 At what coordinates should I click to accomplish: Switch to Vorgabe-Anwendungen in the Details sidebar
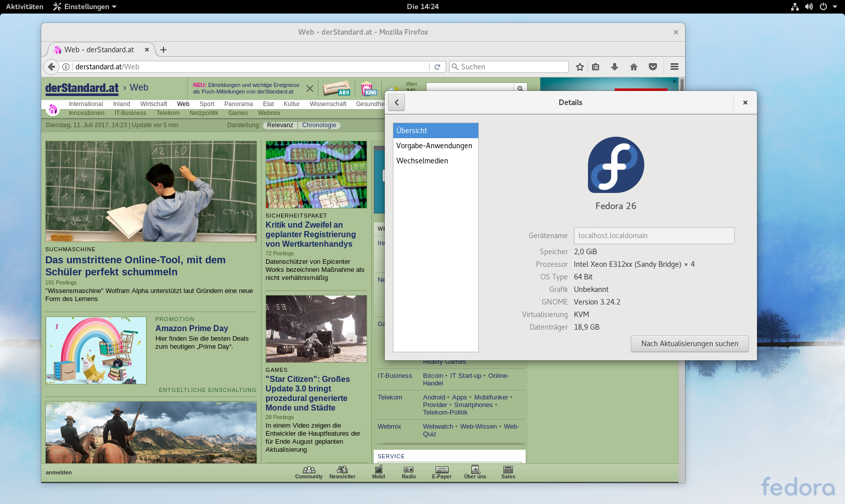point(434,146)
